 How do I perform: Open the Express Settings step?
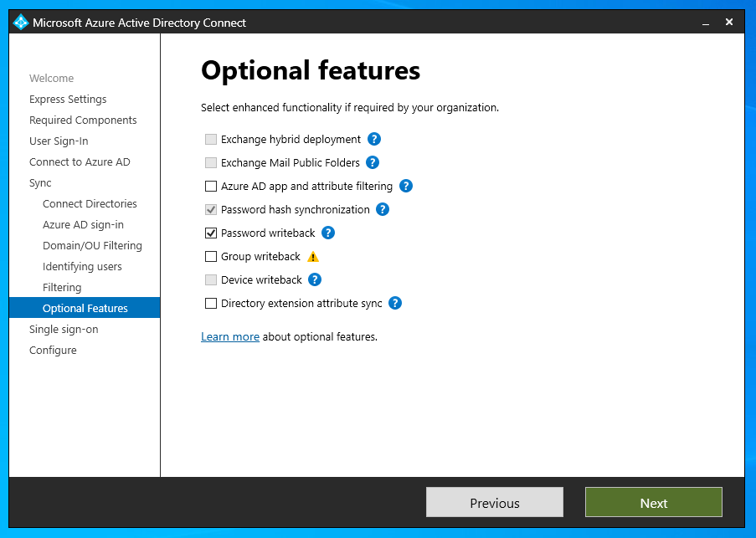point(68,100)
